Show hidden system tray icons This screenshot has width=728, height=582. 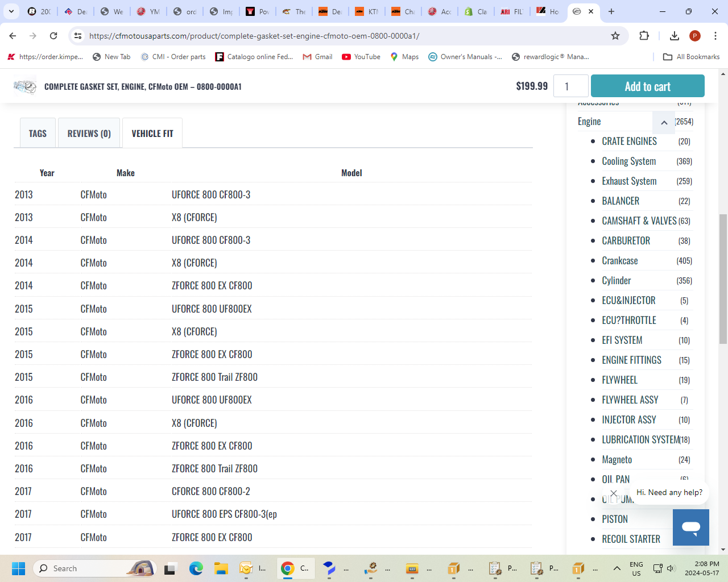click(617, 568)
